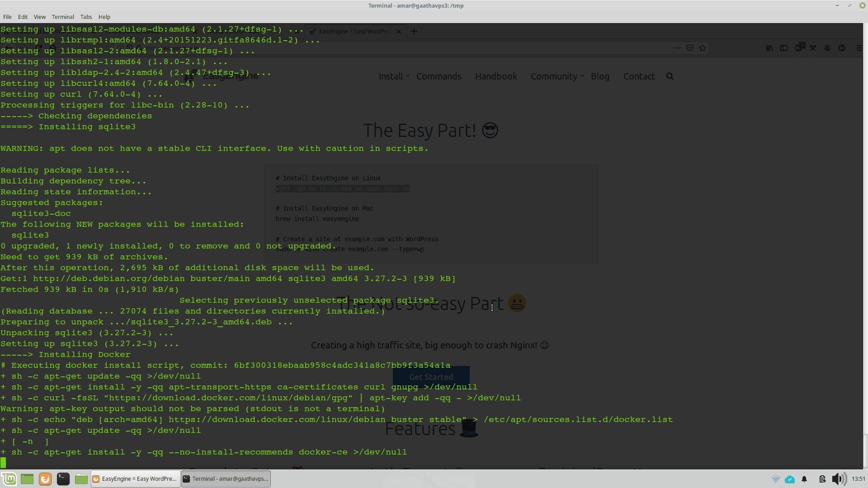Click the 'Setting up curl' terminal line
The width and height of the screenshot is (868, 488).
click(x=81, y=94)
